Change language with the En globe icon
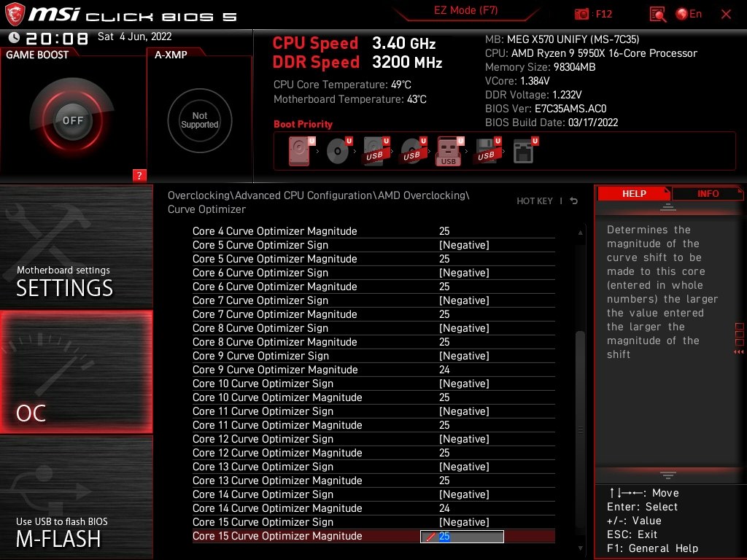This screenshot has height=560, width=747. [x=689, y=15]
